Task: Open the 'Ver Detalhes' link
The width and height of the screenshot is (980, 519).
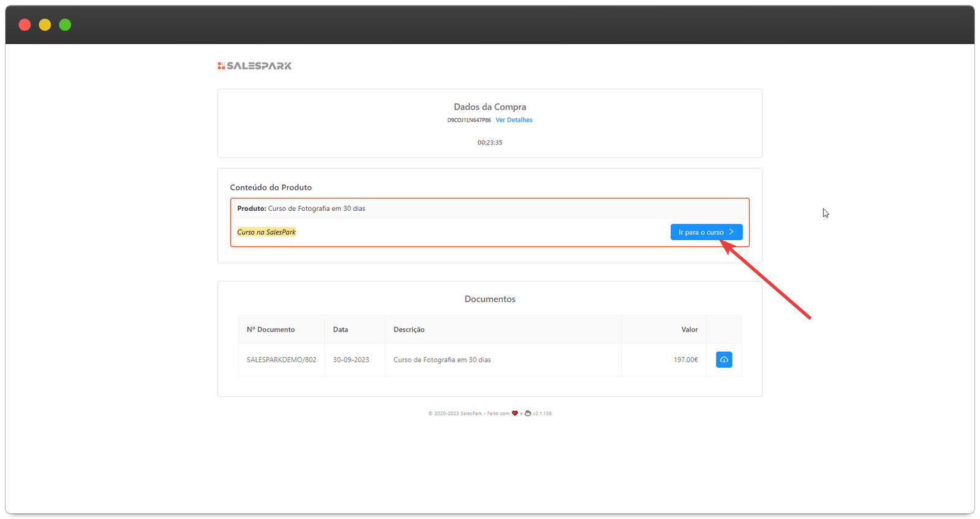Action: (514, 120)
